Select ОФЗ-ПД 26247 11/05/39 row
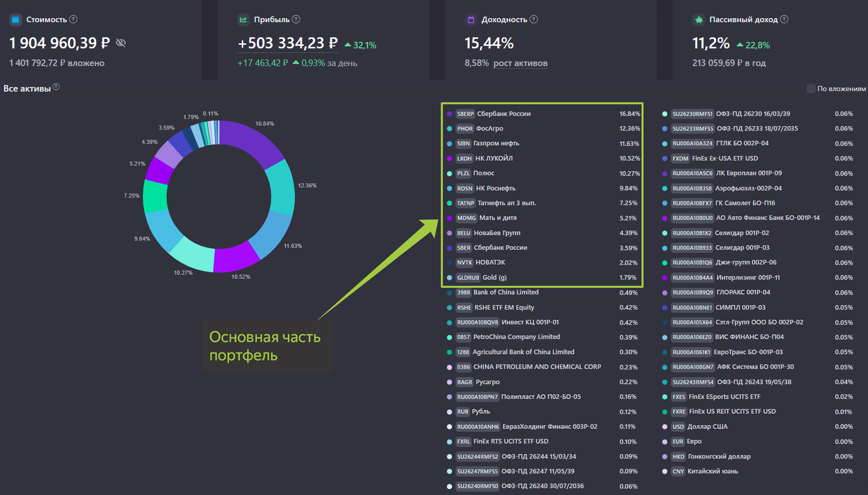This screenshot has width=868, height=495. (543, 471)
